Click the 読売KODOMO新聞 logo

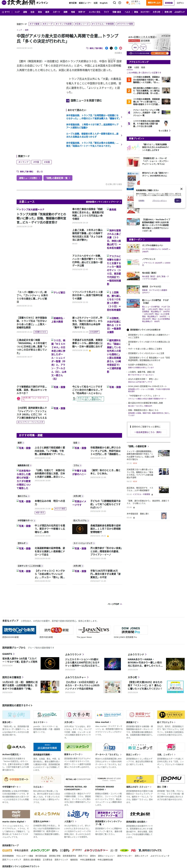click(x=19, y=630)
